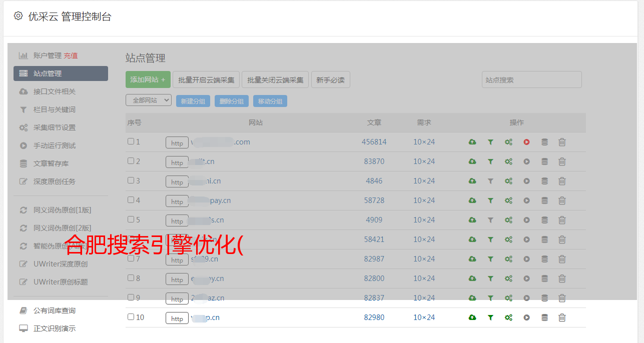Check the checkbox for row 7
644x343 pixels.
pos(131,258)
